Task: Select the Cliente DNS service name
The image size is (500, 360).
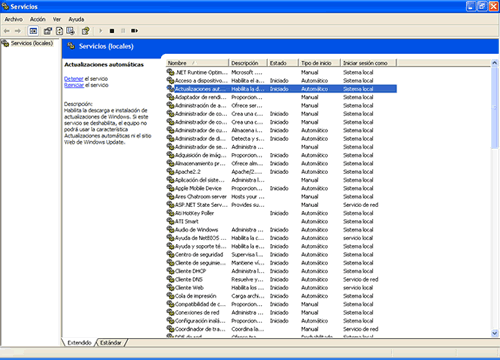Action: [x=189, y=280]
